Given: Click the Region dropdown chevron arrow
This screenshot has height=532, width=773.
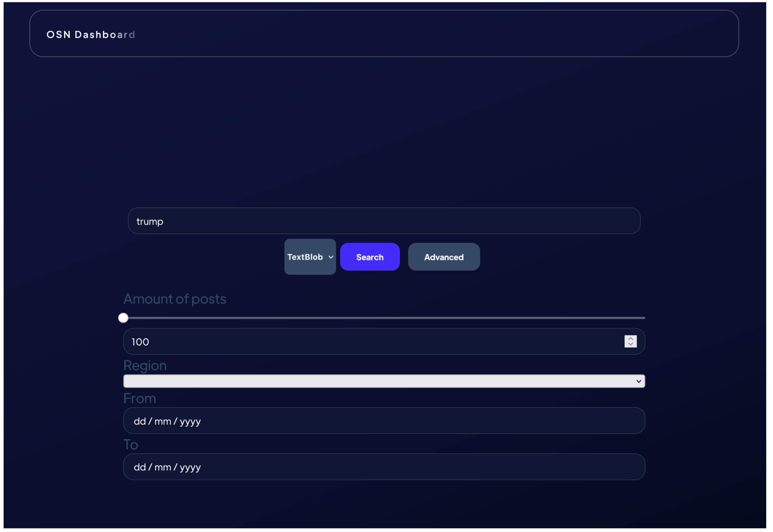Looking at the screenshot, I should click(x=638, y=381).
